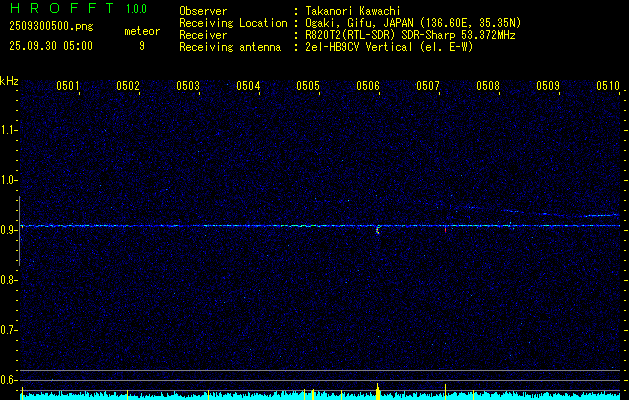Click the HROFFT title text
This screenshot has width=629, height=400.
point(62,8)
